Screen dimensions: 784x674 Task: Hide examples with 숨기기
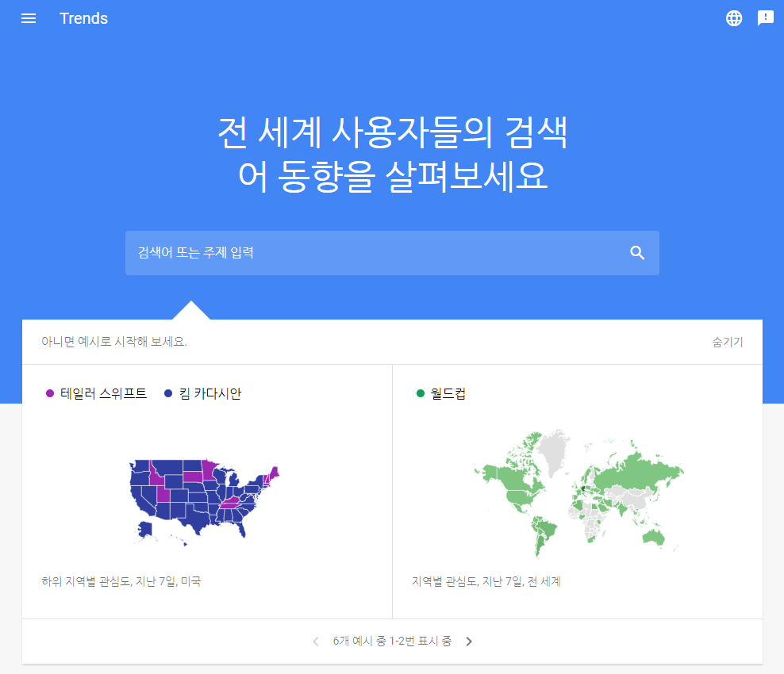pyautogui.click(x=728, y=343)
